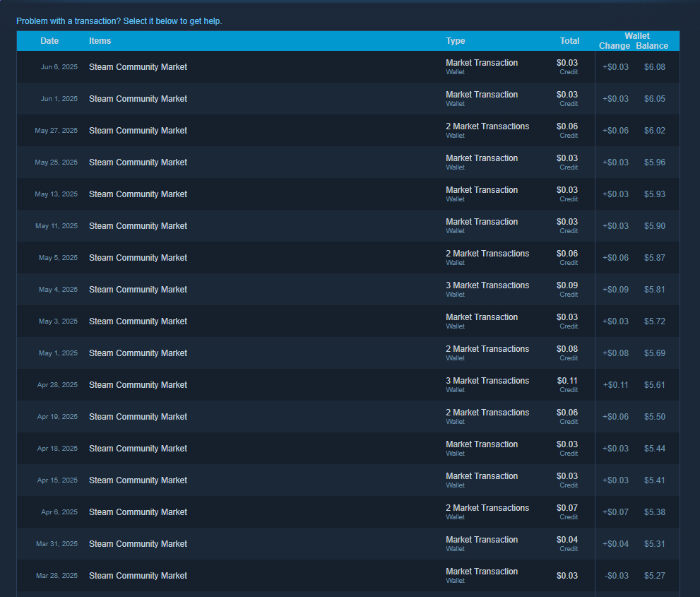Screen dimensions: 700x597
Task: Click the transaction help prompt text
Action: pyautogui.click(x=119, y=21)
